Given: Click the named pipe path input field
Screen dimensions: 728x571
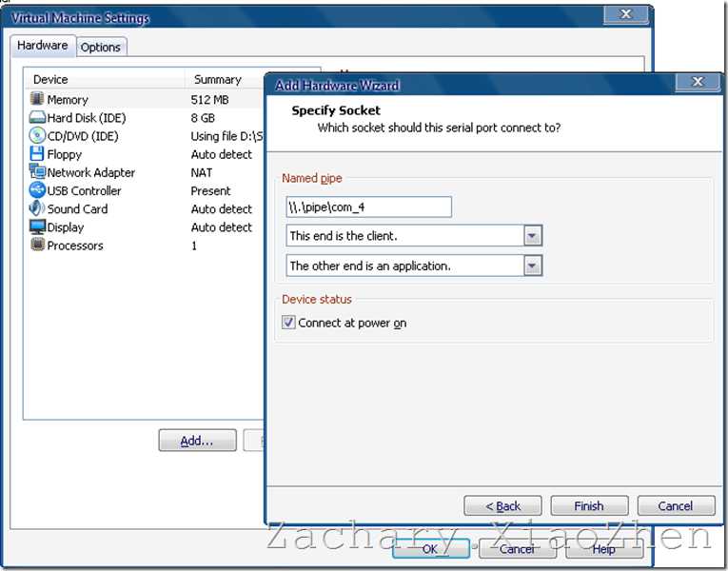Looking at the screenshot, I should coord(368,207).
